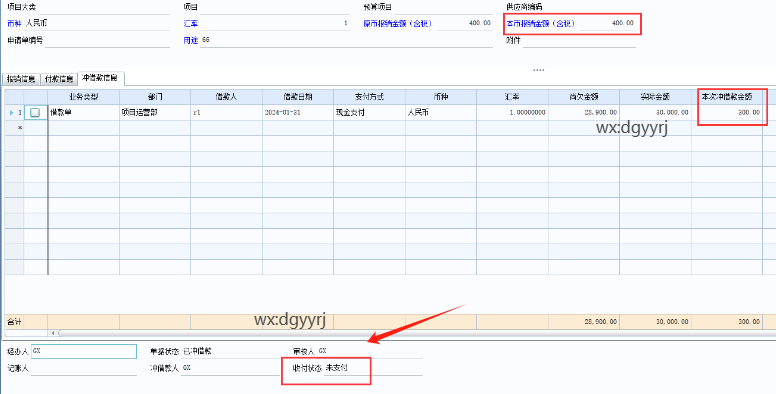Click the 冲借款人 value GX

pyautogui.click(x=187, y=368)
